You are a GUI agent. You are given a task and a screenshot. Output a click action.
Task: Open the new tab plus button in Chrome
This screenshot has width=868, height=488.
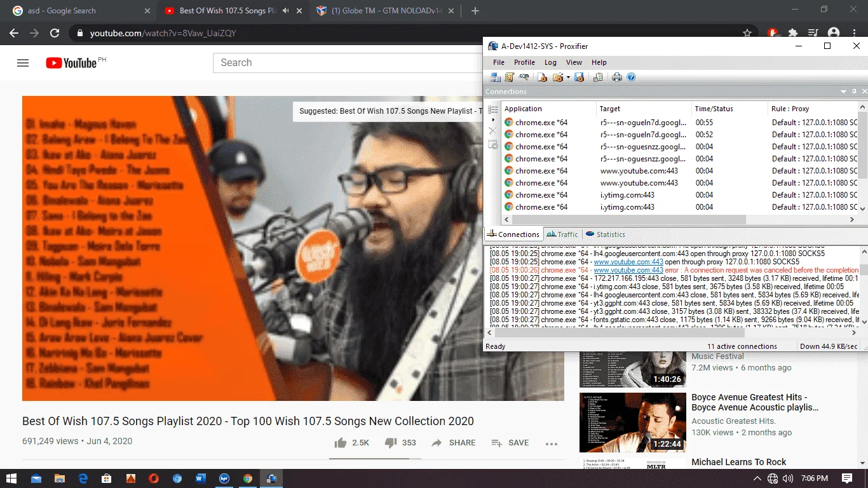[x=475, y=11]
